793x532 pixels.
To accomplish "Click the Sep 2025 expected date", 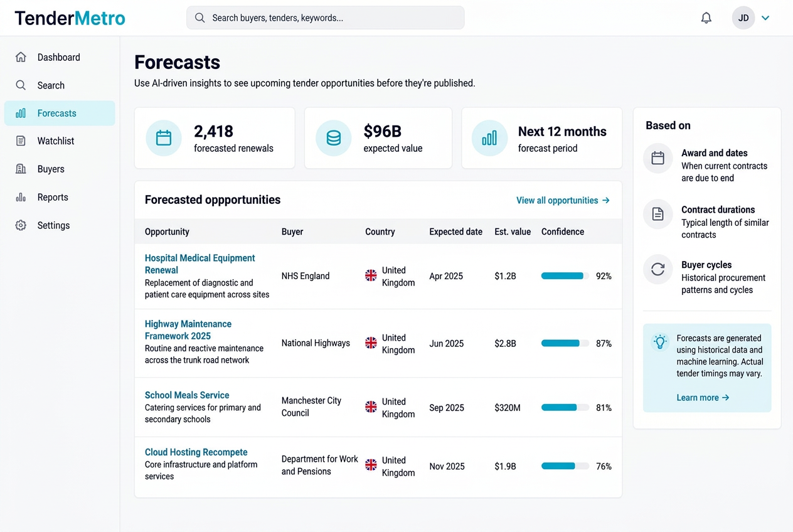I will coord(447,408).
